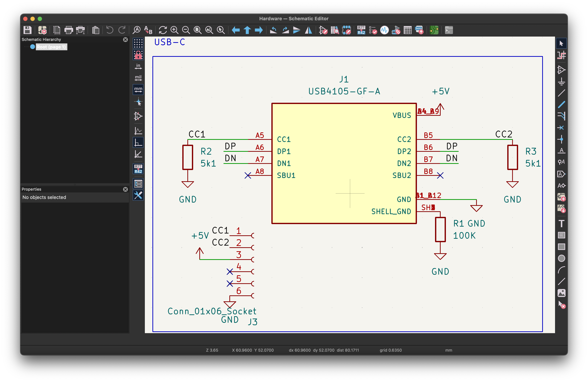Set 45-degree line drawing mode
Image resolution: width=588 pixels, height=382 pixels.
pos(138,154)
